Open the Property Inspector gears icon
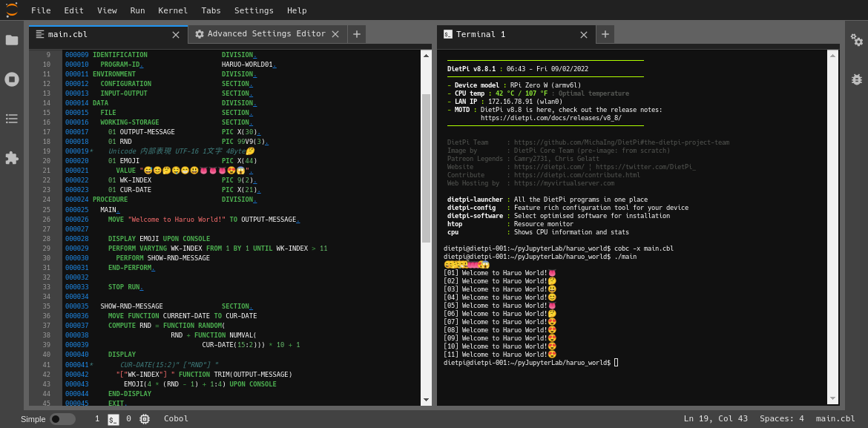Image resolution: width=868 pixels, height=428 pixels. (x=856, y=40)
